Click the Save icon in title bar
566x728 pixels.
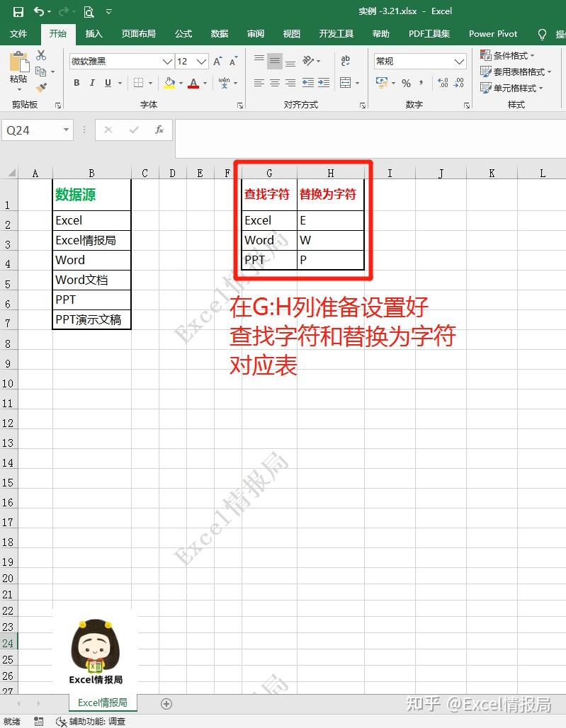coord(18,11)
